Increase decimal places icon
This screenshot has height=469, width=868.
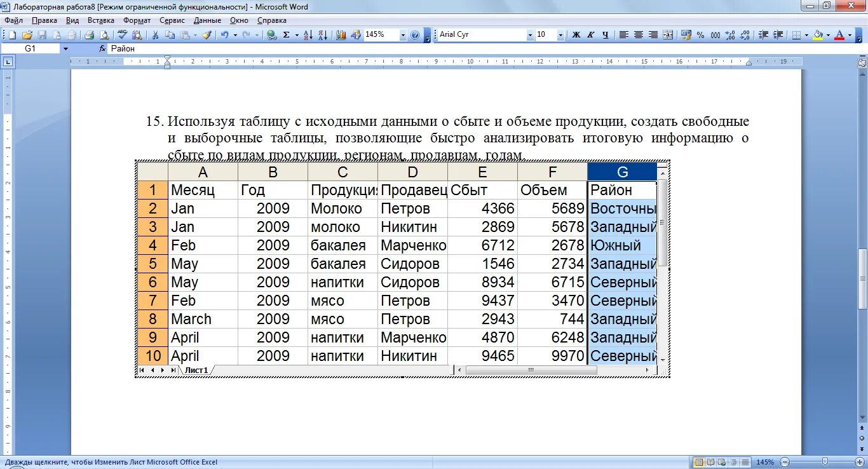[730, 35]
